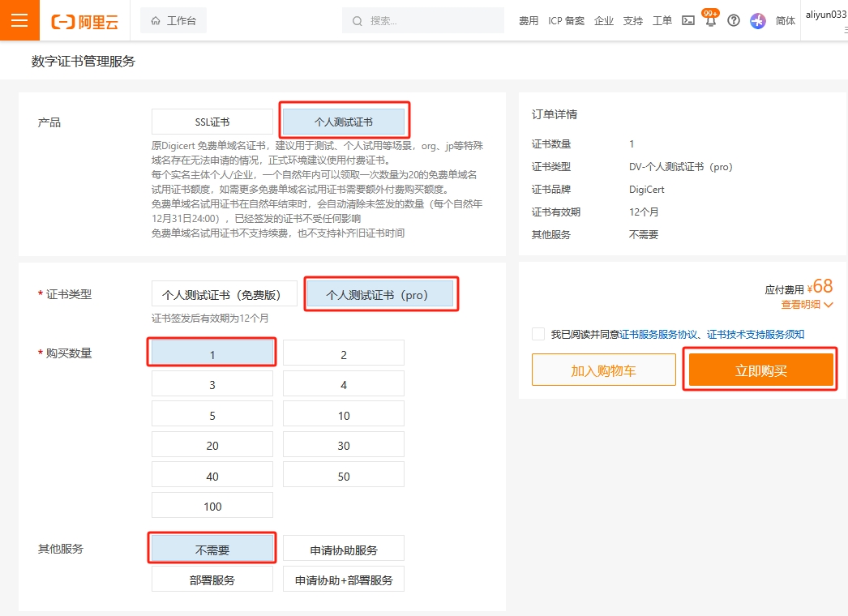848x616 pixels.
Task: Open the 证书服务服务协议 link
Action: [659, 334]
